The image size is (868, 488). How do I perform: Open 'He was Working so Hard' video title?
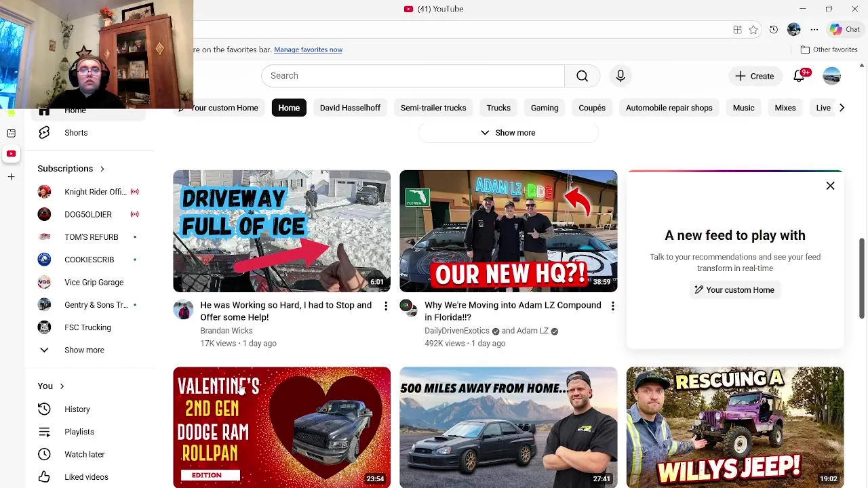pos(285,311)
